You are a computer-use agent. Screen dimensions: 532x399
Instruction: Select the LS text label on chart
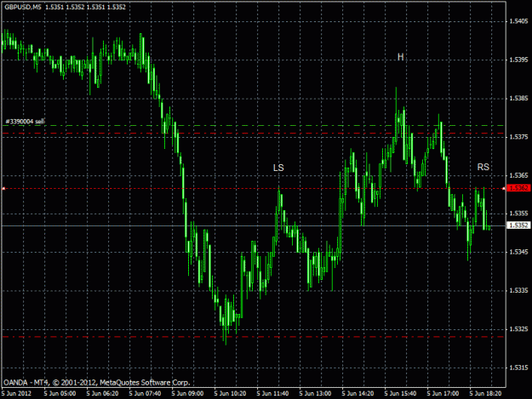pos(278,168)
